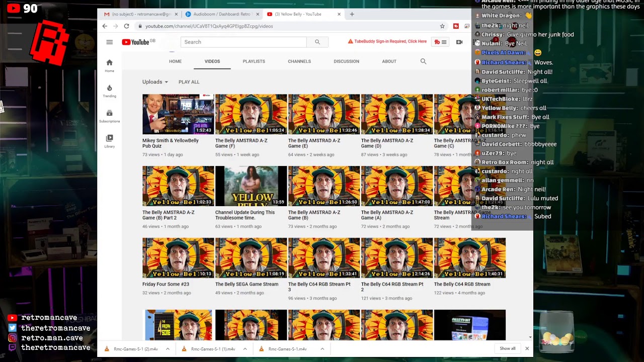Open The Belly AMSTRAD A-Z Game (D) title
Viewport: 644px width, 362px height.
(387, 143)
